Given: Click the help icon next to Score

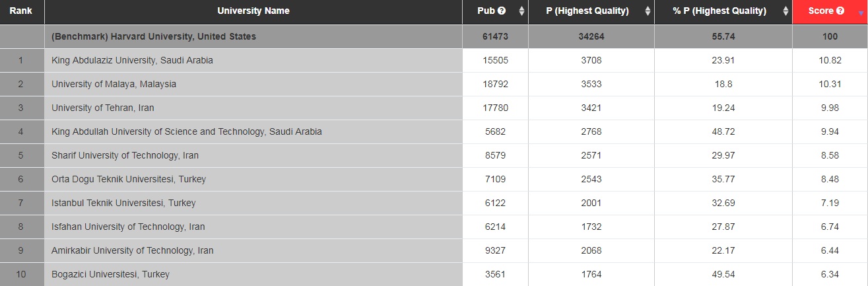Looking at the screenshot, I should pos(840,11).
